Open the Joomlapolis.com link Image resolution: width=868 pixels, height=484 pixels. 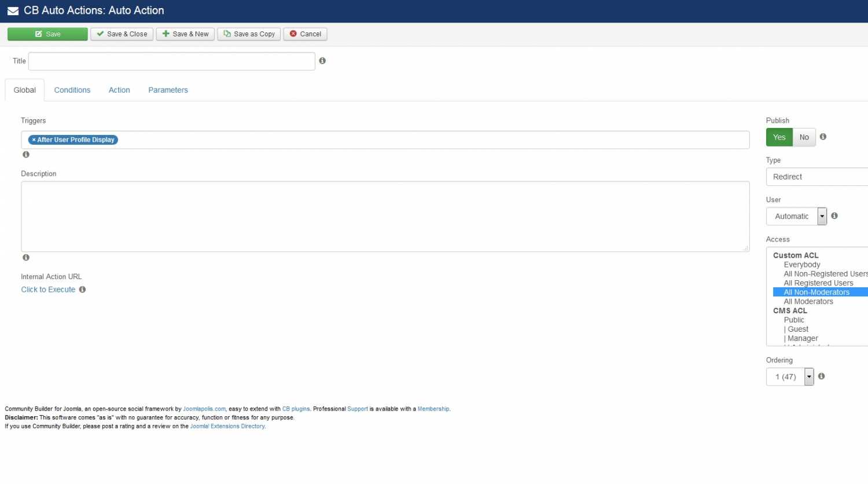coord(204,409)
